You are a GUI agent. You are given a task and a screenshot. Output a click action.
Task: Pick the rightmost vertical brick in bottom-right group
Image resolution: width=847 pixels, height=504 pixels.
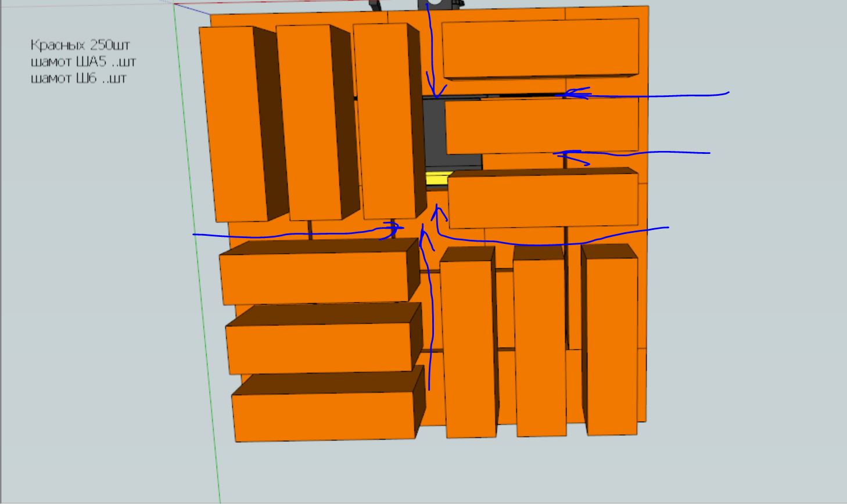(x=612, y=345)
